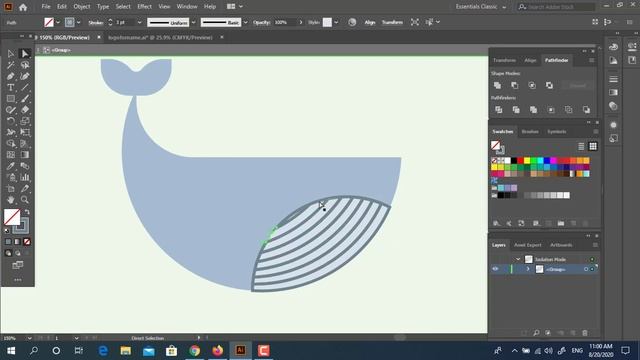Reset default fill and stroke
The width and height of the screenshot is (640, 360).
pyautogui.click(x=7, y=231)
